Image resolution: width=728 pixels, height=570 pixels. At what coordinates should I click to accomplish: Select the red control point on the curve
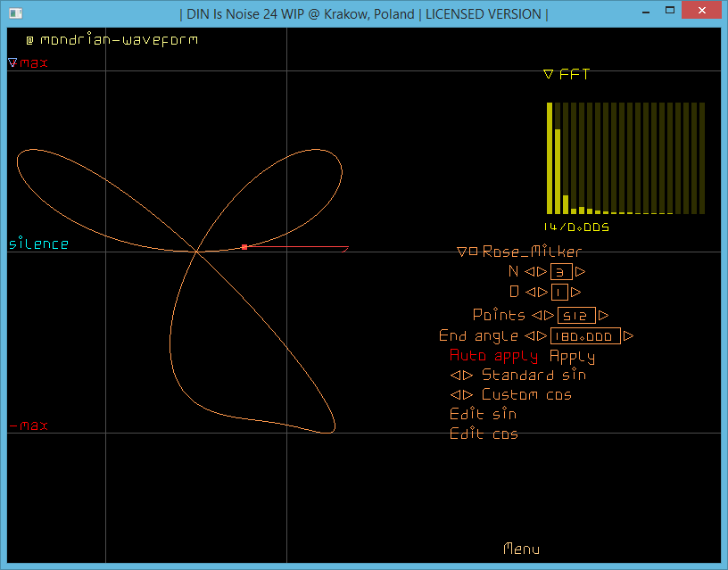coord(244,246)
